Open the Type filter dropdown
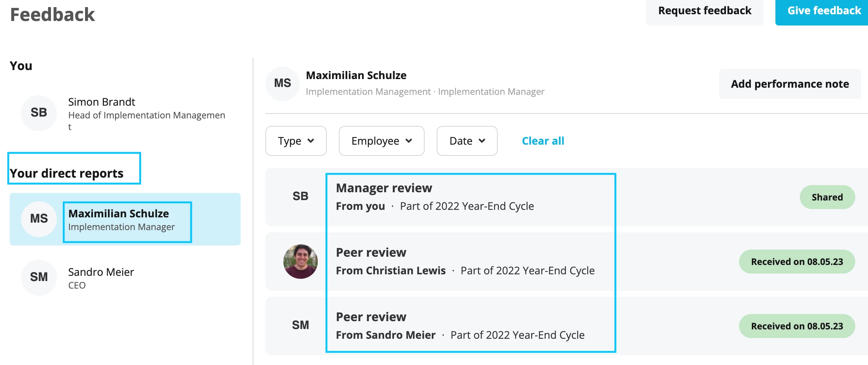868x365 pixels. (296, 141)
